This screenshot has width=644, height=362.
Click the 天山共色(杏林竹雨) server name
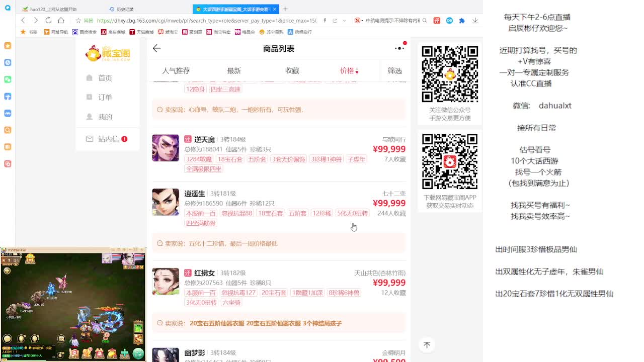coord(380,273)
